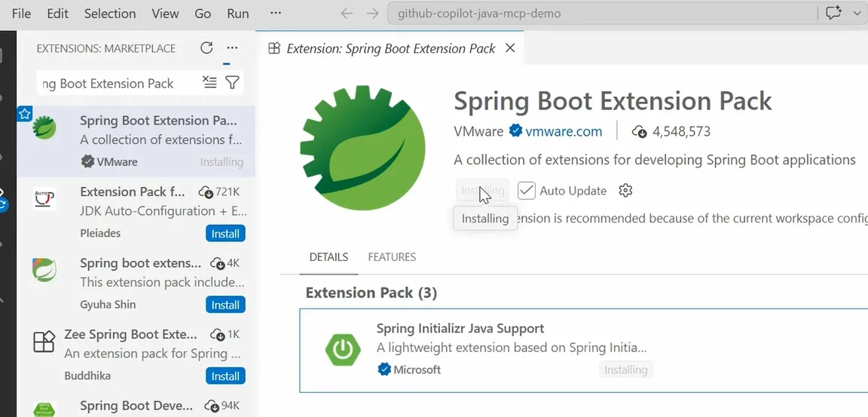Viewport: 868px width, 417px height.
Task: Open the Copilot chat icon
Action: [833, 14]
